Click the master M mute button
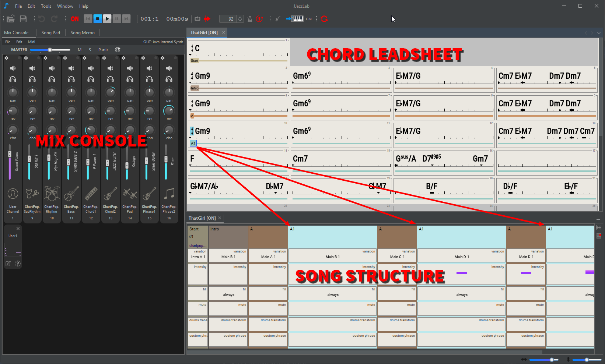The height and width of the screenshot is (364, 605). (x=80, y=50)
